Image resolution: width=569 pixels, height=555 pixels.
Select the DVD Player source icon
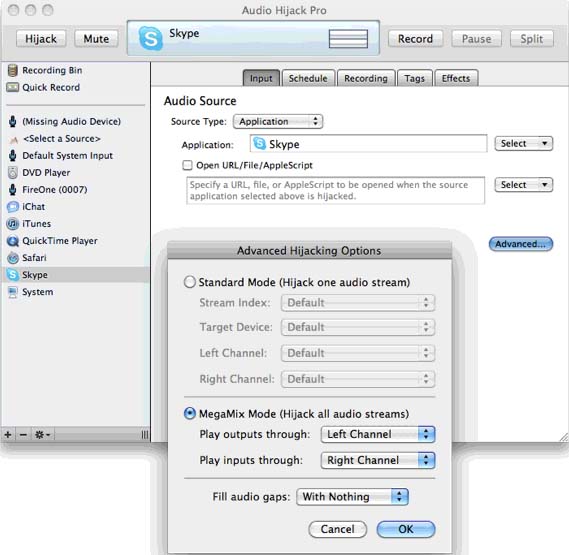13,173
